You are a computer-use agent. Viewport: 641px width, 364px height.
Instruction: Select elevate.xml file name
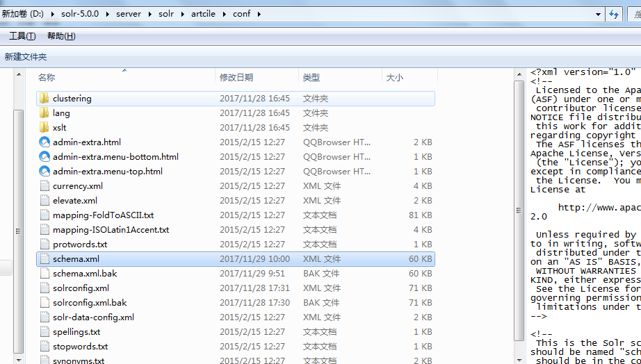pos(75,201)
